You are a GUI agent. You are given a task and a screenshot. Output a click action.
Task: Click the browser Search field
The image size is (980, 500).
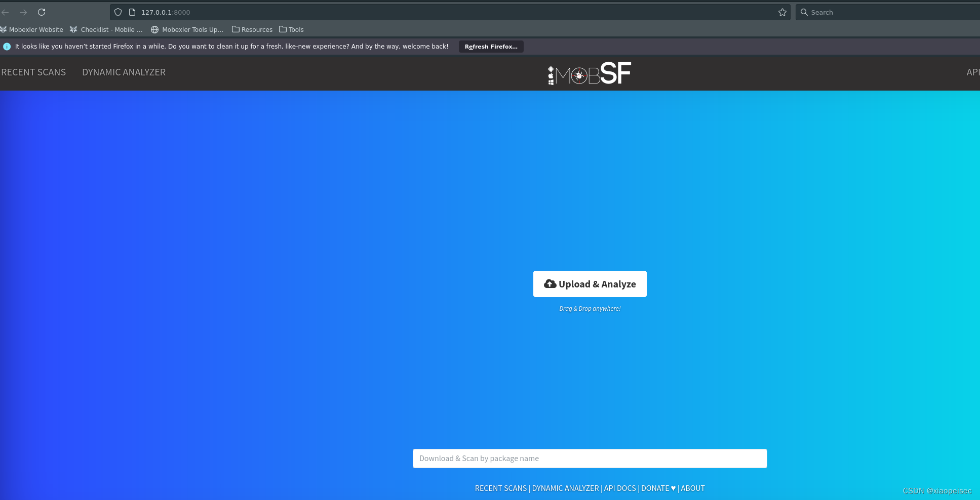[887, 12]
